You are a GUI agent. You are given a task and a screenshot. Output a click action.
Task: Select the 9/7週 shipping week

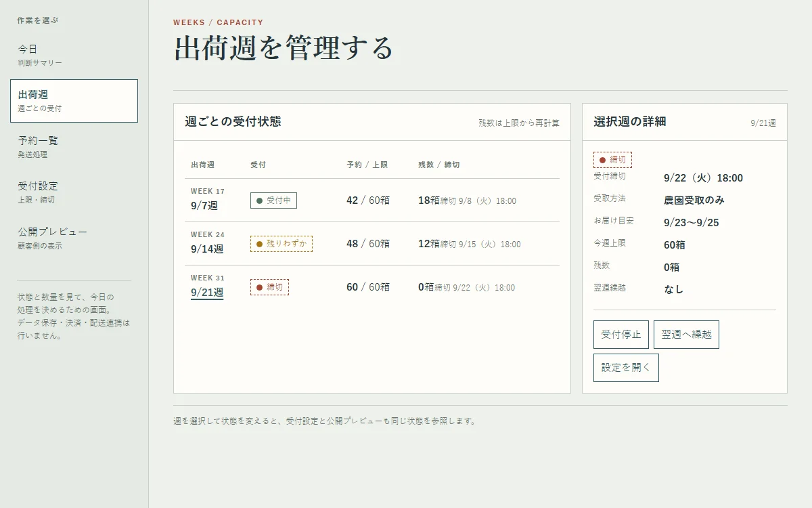[204, 206]
